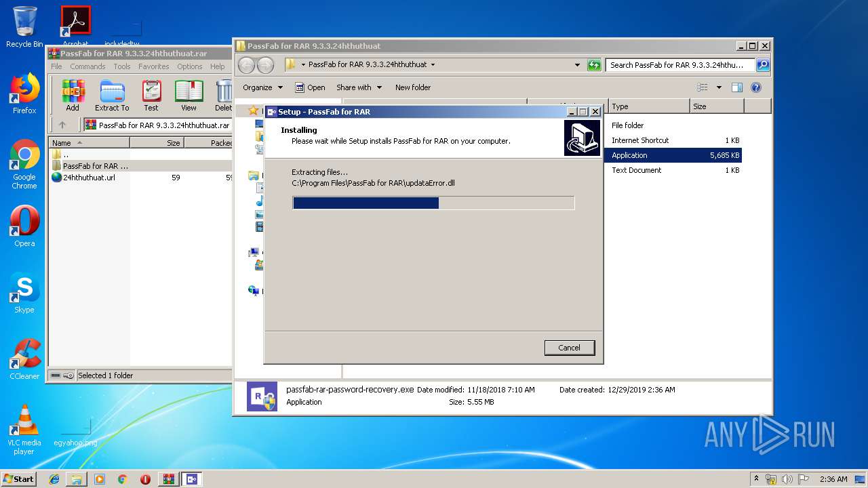Cancel the PassFab for RAR installation
This screenshot has height=488, width=868.
pos(569,348)
